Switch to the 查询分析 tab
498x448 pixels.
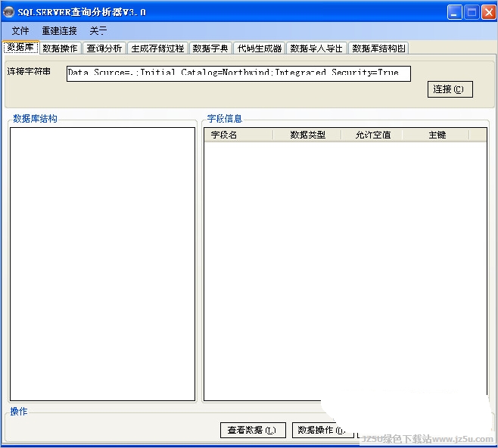tap(104, 48)
